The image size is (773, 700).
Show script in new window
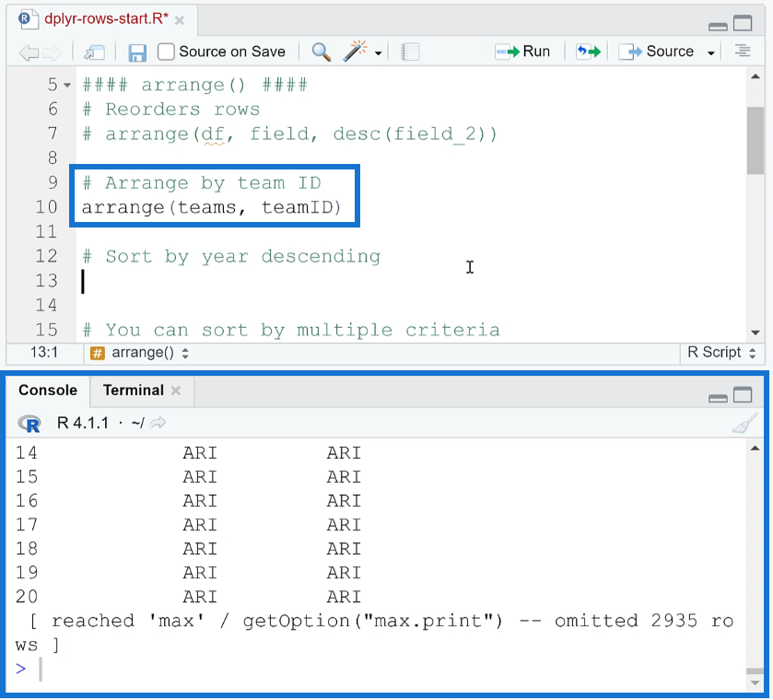[x=94, y=52]
